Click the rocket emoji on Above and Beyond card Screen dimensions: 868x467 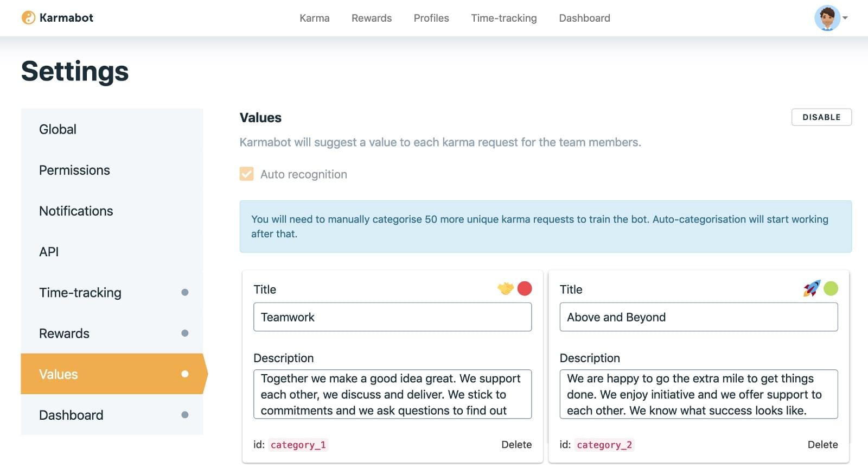[x=812, y=288]
